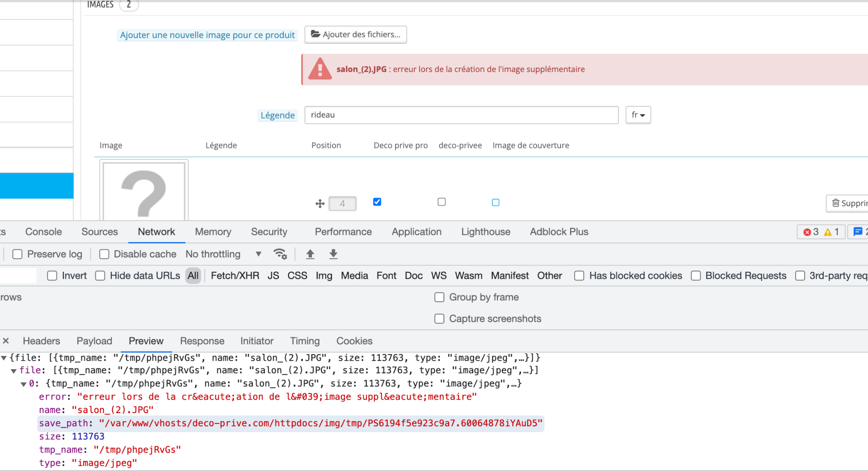
Task: Toggle the Disable cache checkbox
Action: coord(104,254)
